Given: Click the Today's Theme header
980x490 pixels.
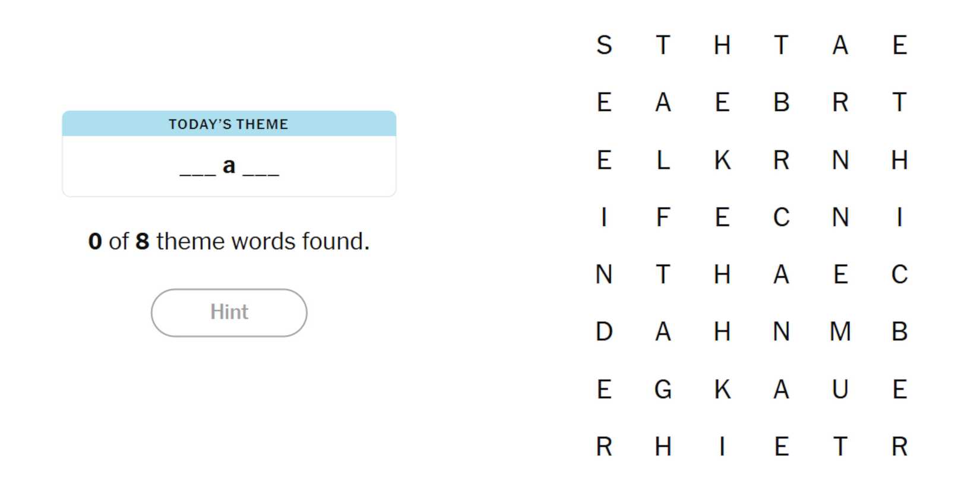Looking at the screenshot, I should coord(229,124).
